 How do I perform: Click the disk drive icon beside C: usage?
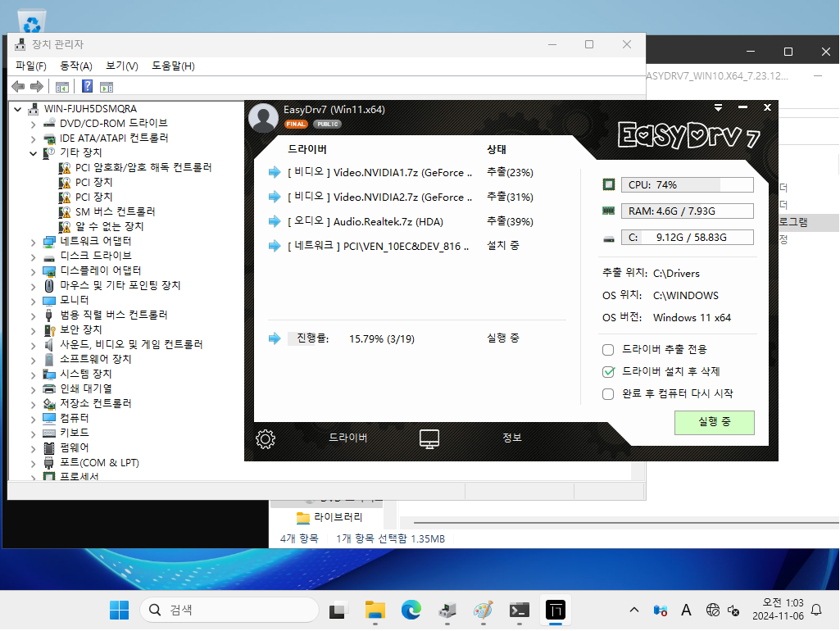tap(609, 239)
